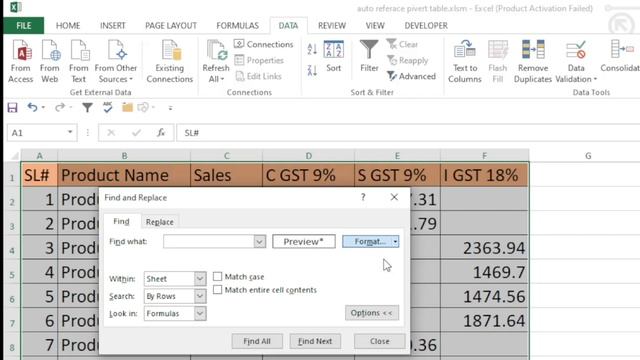This screenshot has width=640, height=360.
Task: Click Remove Duplicates
Action: [x=533, y=61]
